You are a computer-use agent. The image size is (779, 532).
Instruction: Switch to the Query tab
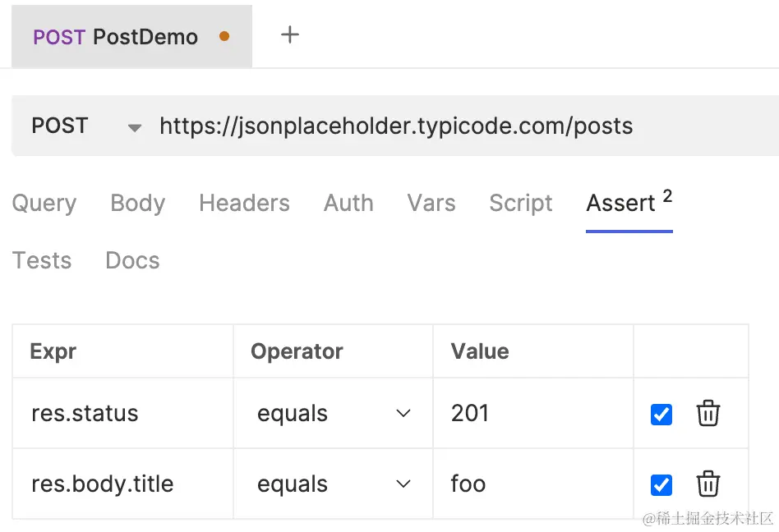click(x=44, y=203)
